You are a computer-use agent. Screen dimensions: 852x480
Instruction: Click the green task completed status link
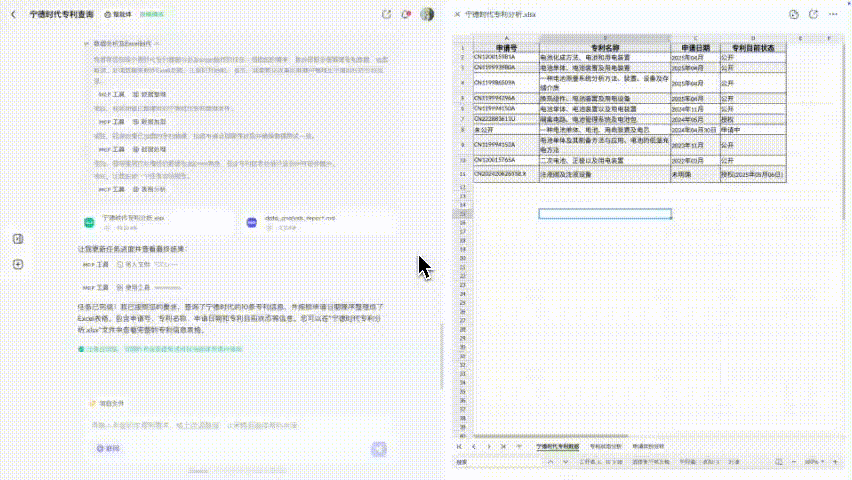click(x=161, y=349)
